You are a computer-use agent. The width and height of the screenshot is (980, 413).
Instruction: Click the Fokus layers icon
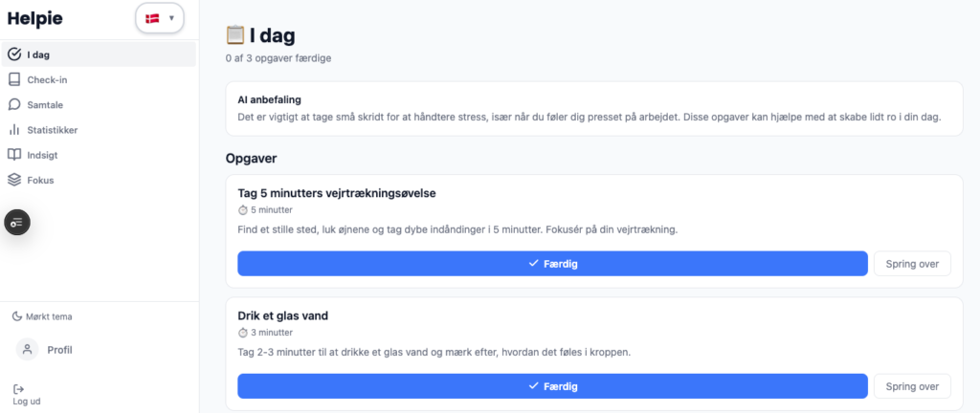(14, 179)
